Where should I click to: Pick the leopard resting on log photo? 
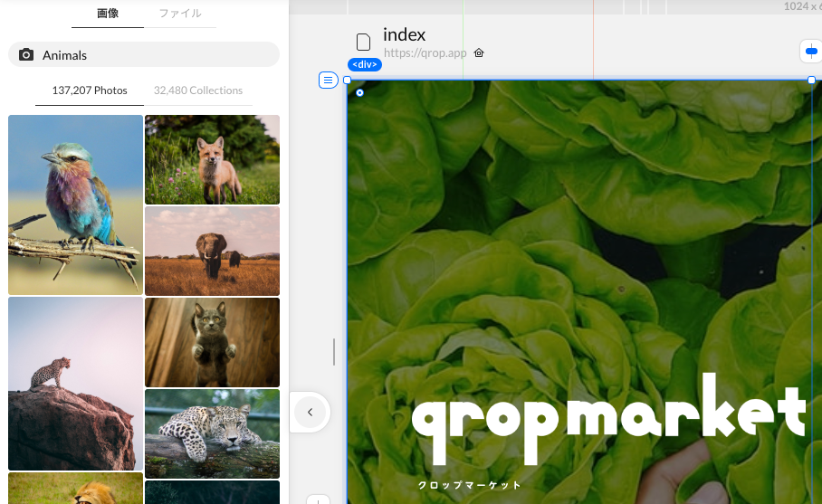213,433
